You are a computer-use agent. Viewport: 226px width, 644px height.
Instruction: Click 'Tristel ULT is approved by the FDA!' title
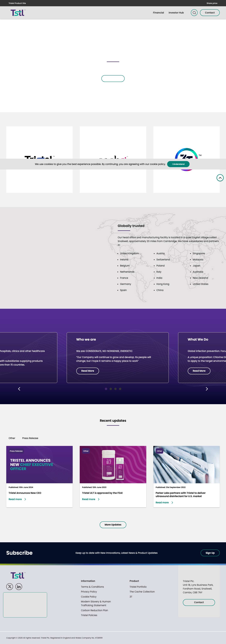(102, 493)
